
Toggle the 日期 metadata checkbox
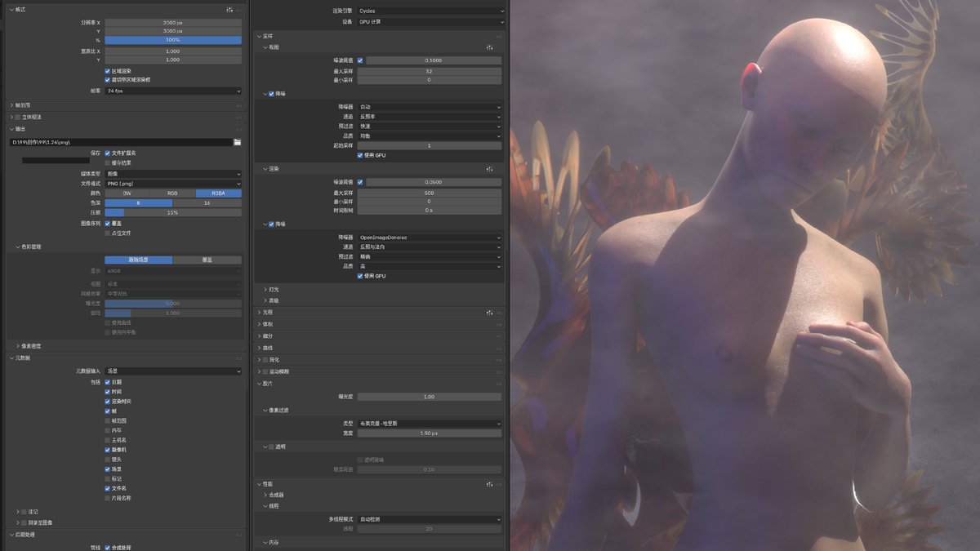108,382
